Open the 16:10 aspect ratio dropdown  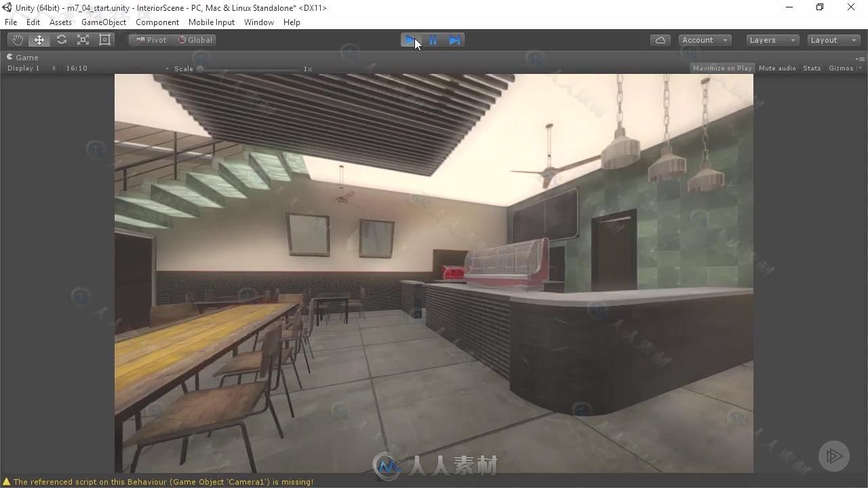coord(117,68)
